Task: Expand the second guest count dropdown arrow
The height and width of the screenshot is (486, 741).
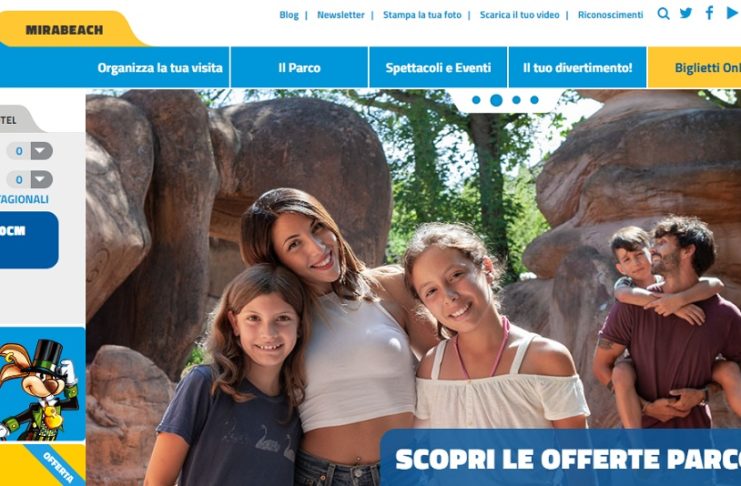Action: 42,180
